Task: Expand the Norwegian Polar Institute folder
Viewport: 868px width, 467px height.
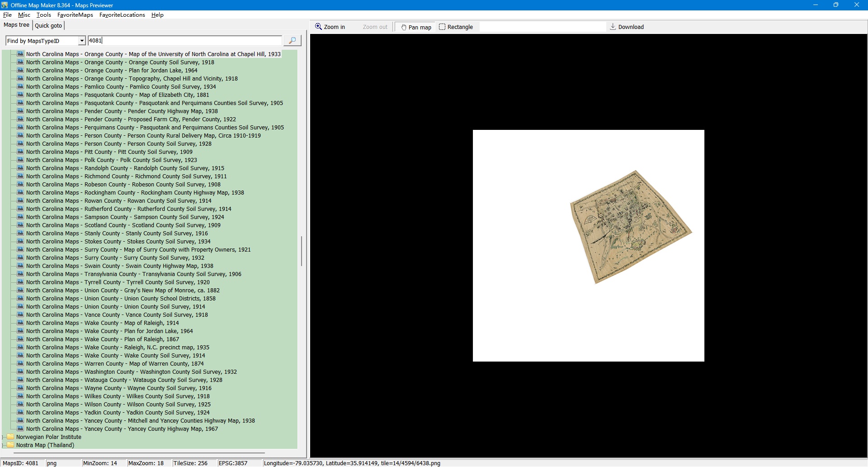Action: tap(4, 437)
